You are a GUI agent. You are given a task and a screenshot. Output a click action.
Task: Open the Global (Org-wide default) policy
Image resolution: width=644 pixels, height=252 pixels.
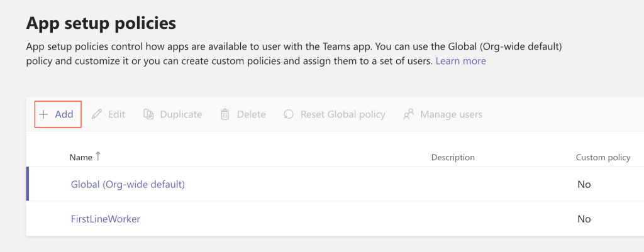[128, 184]
